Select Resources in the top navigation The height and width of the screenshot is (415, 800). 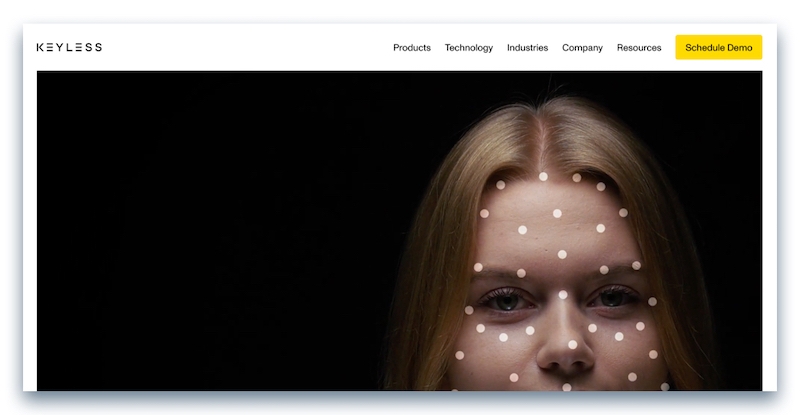[x=639, y=48]
